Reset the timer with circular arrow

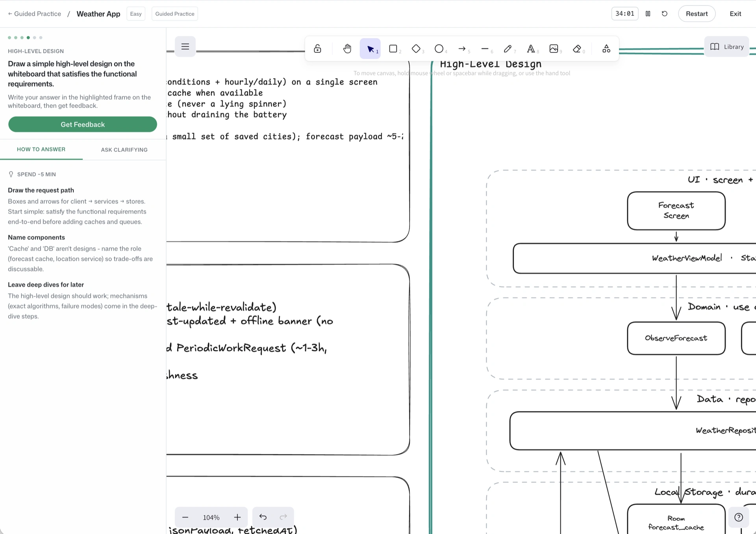665,14
